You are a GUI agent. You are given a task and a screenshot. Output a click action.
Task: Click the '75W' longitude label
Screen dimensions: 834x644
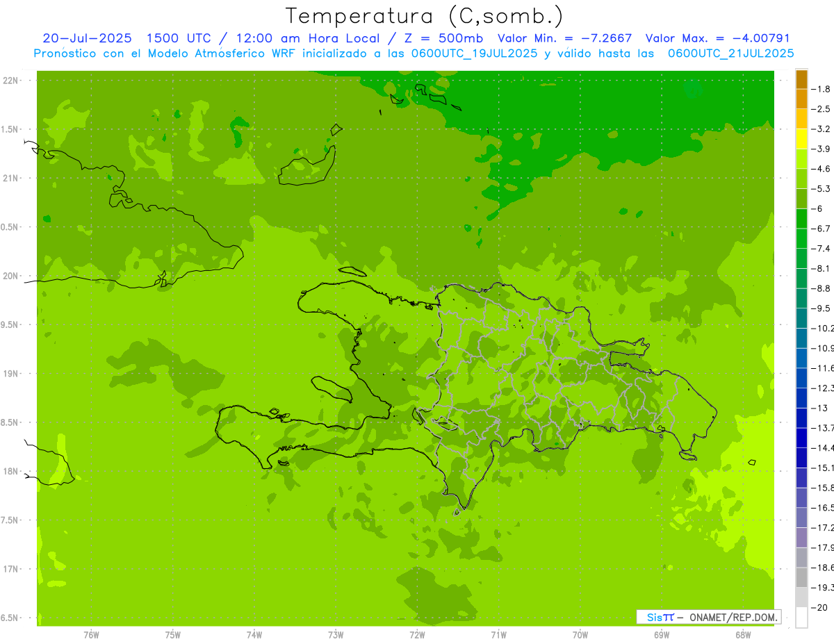[173, 635]
